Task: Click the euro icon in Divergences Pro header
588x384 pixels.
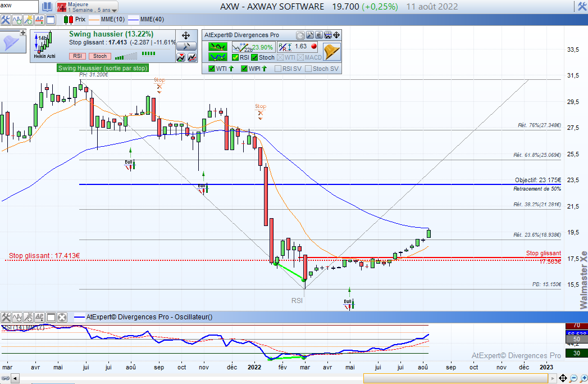Action: [319, 35]
